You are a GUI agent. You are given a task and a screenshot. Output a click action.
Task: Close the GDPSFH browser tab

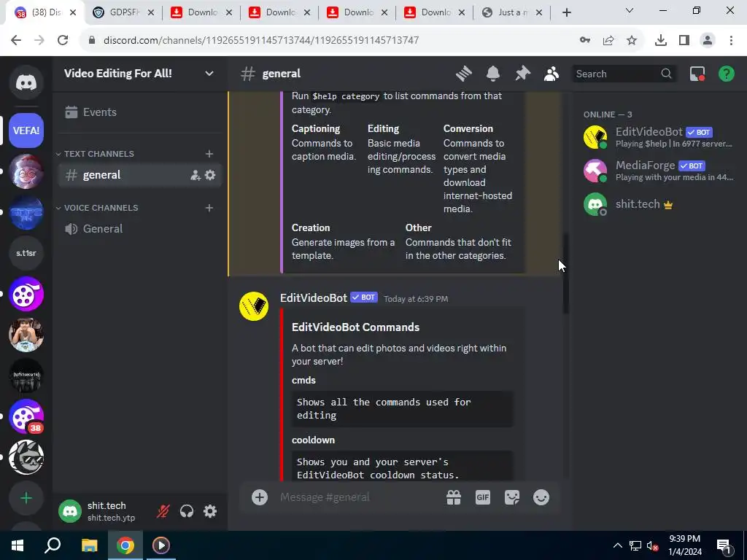[x=150, y=13]
